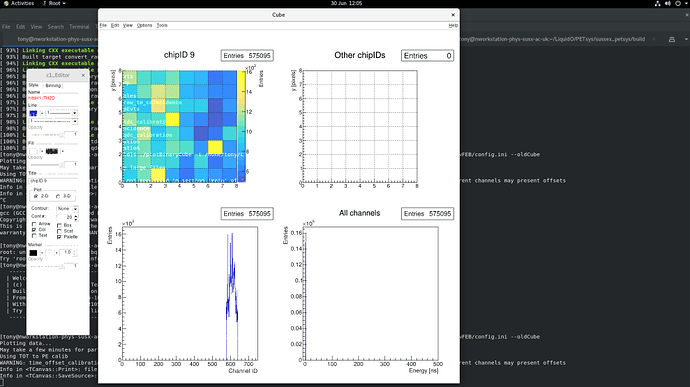Click the Channel ID axis label

pos(243,371)
